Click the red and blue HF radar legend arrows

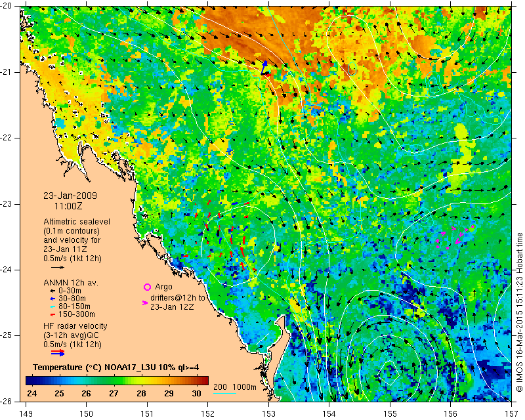(58, 352)
